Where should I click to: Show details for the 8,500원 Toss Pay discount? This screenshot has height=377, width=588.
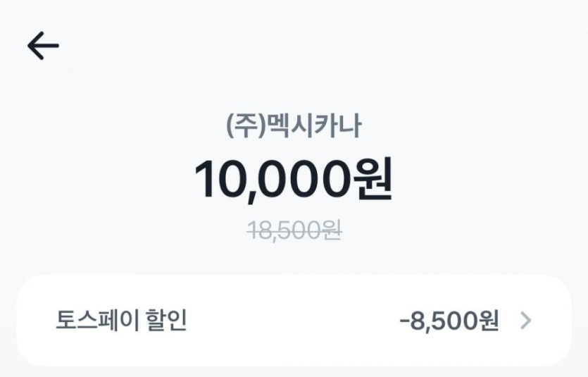click(525, 321)
